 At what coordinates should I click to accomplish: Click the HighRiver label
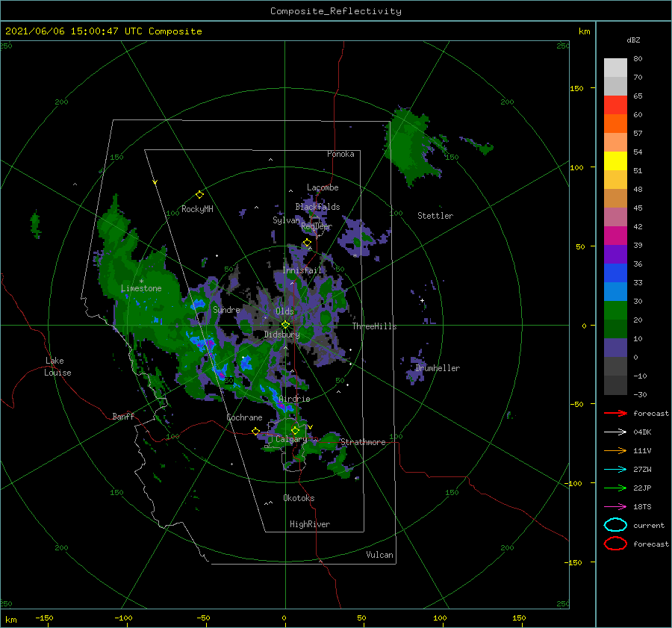[x=310, y=524]
